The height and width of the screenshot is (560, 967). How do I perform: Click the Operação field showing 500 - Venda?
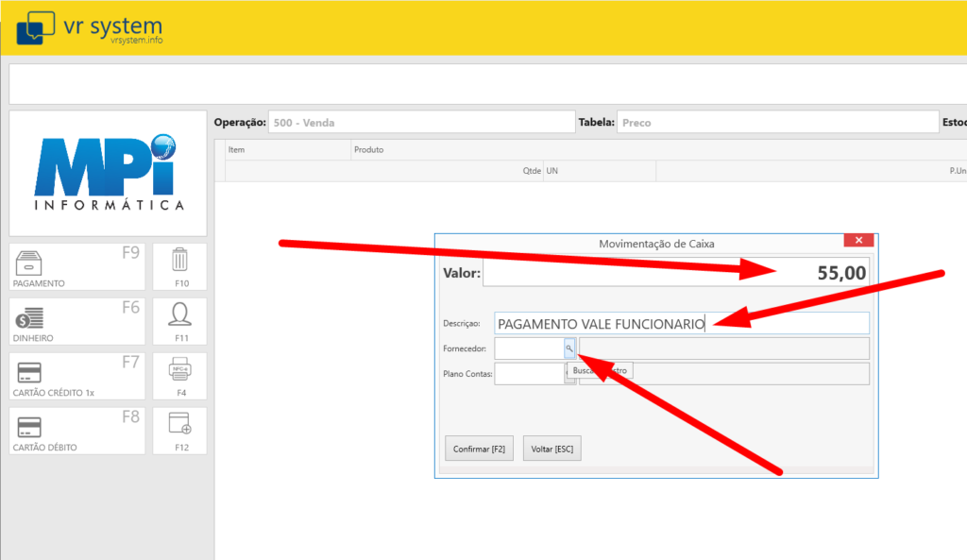point(420,122)
